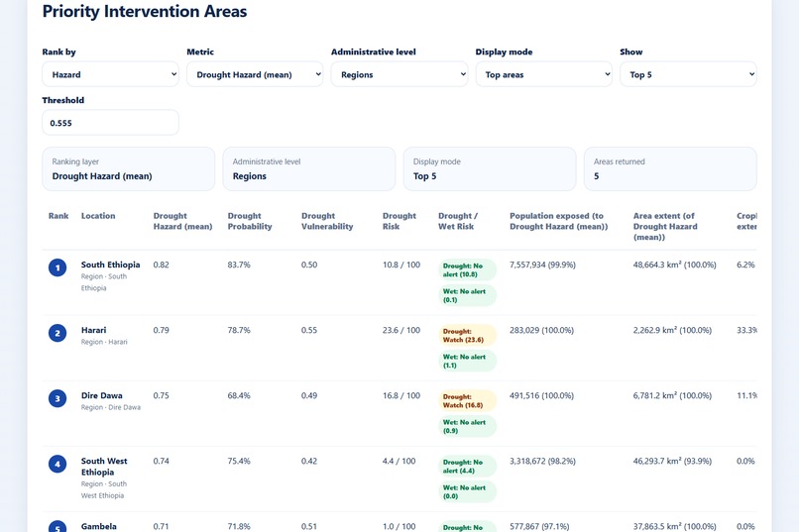Click Dire Dawa drought risk 16.8 / 100

401,395
